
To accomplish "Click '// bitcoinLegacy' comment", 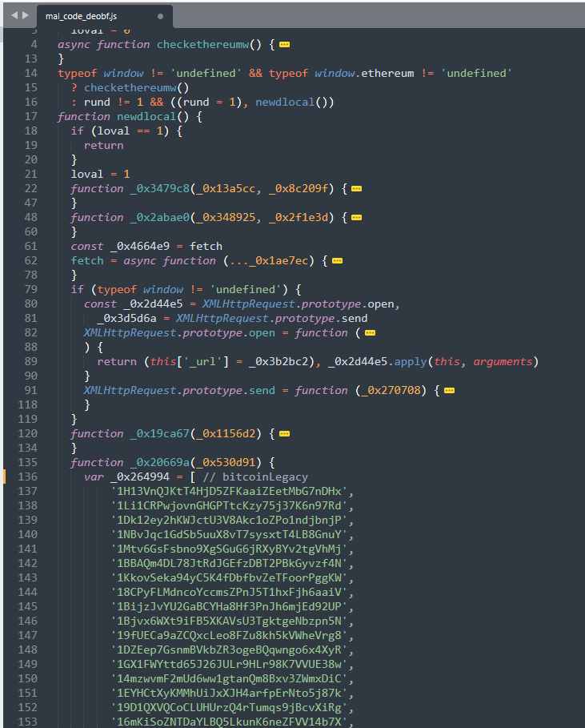I will click(x=255, y=477).
